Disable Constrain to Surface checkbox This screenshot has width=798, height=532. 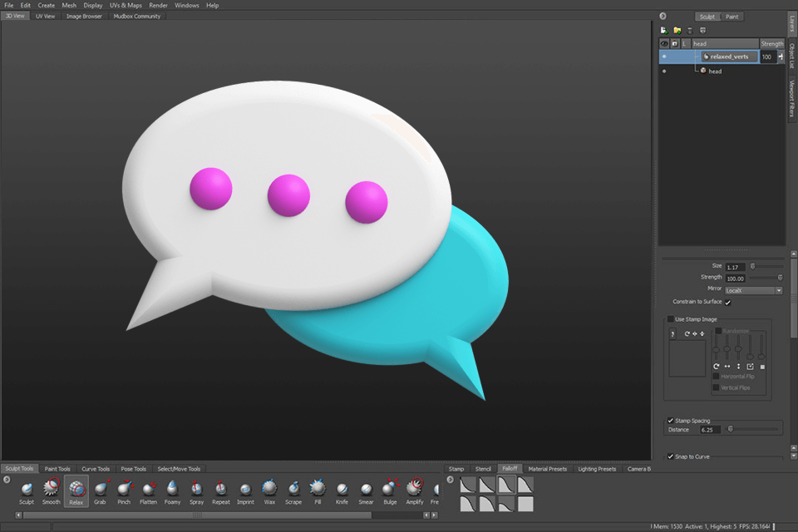tap(728, 302)
